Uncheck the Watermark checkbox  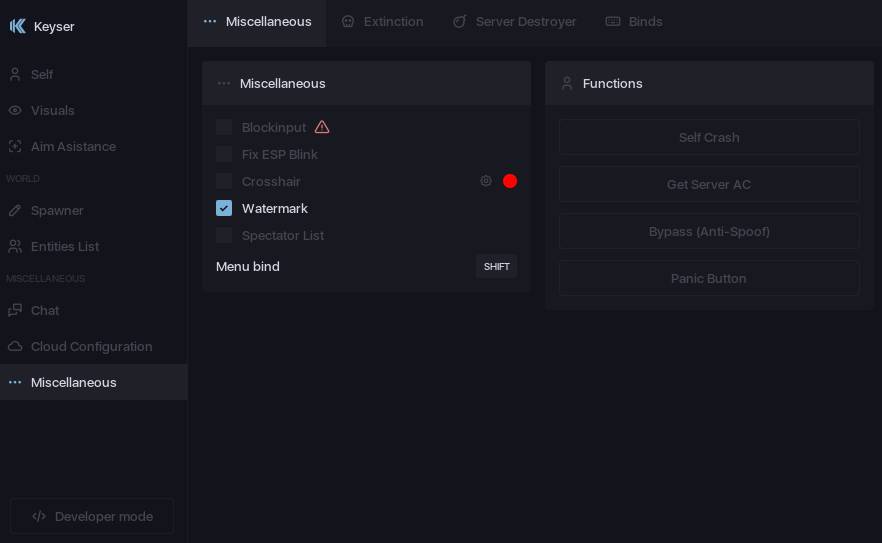[224, 208]
